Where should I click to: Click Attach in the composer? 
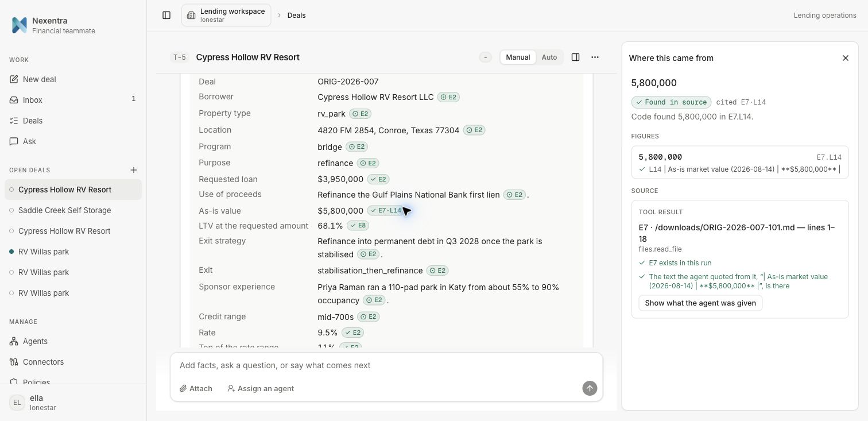(196, 389)
